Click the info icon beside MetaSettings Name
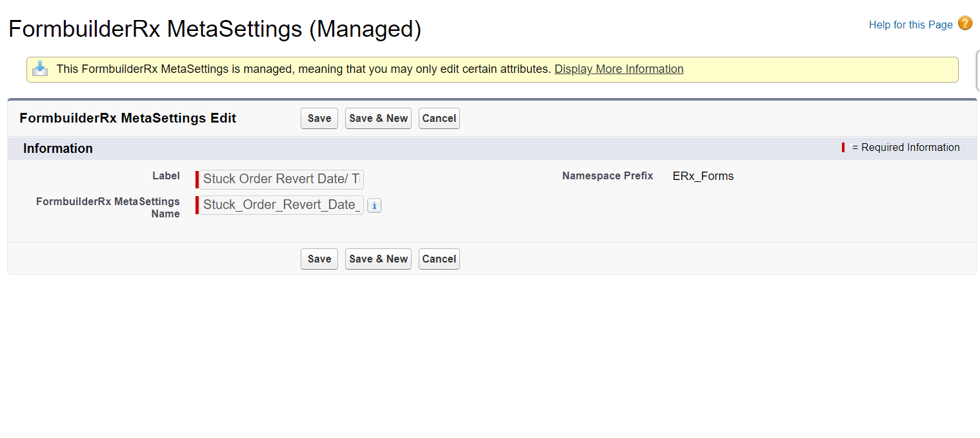Viewport: 980px width, 438px height. tap(374, 206)
